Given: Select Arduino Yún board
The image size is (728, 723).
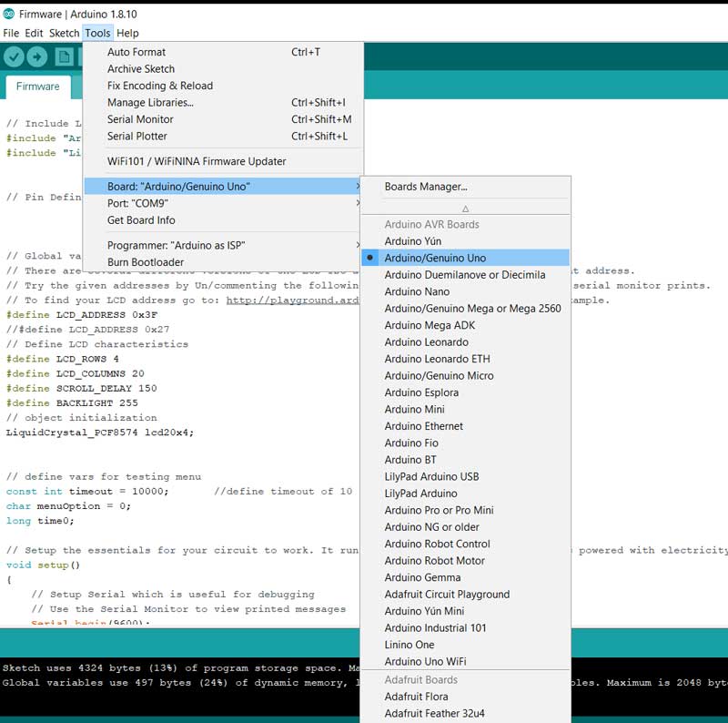Looking at the screenshot, I should (x=465, y=241).
